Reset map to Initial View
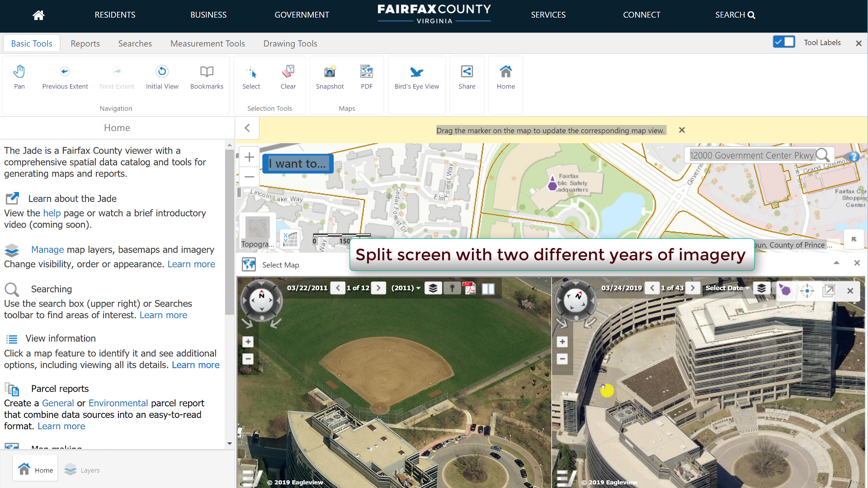868x488 pixels. click(x=162, y=77)
